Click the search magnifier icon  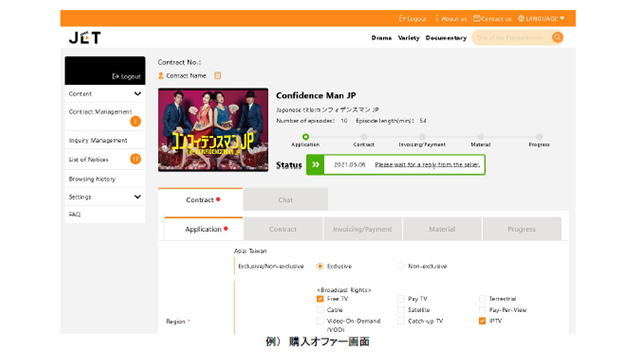point(557,38)
